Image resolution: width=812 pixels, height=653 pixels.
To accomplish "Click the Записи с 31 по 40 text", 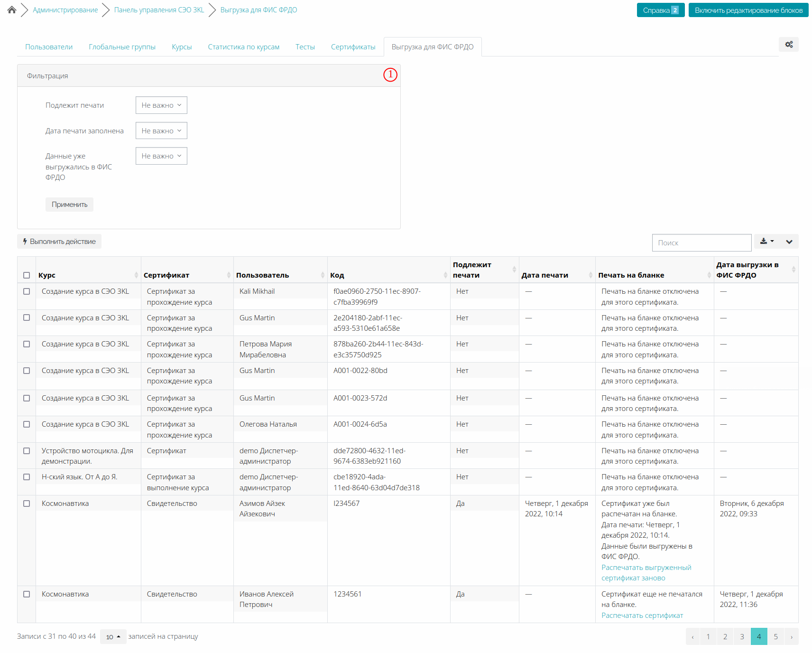I will coord(56,636).
